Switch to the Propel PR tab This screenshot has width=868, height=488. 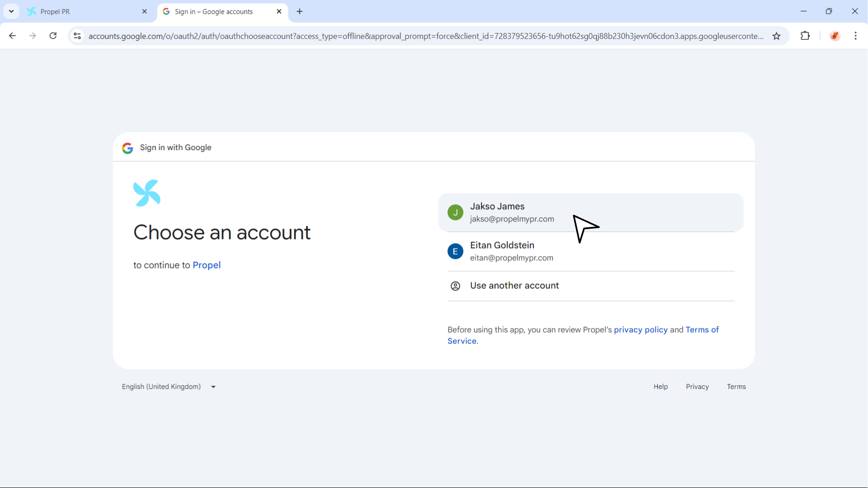tap(86, 12)
